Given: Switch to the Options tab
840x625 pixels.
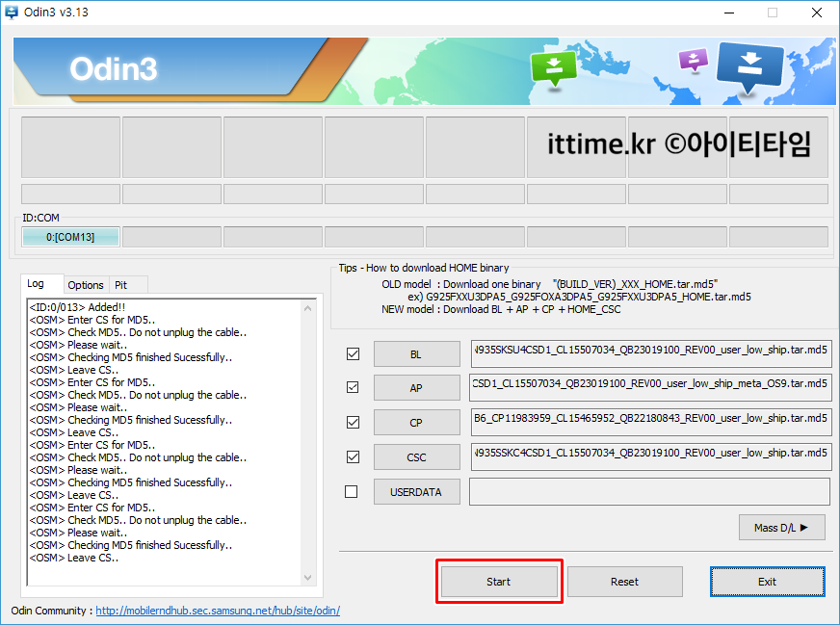Looking at the screenshot, I should pyautogui.click(x=86, y=285).
